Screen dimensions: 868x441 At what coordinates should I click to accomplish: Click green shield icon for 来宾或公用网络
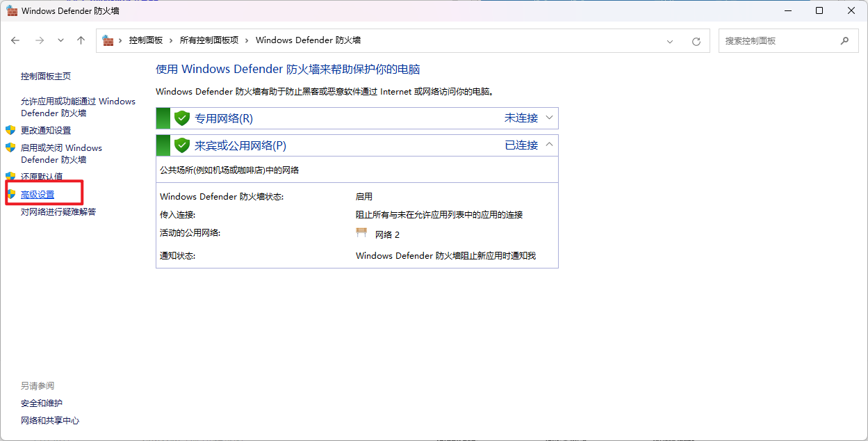coord(182,145)
